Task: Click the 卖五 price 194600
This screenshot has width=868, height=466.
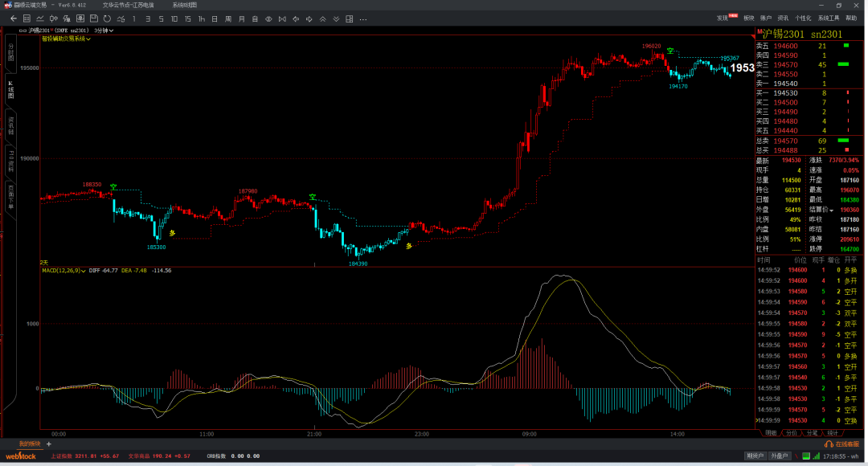Action: click(785, 46)
